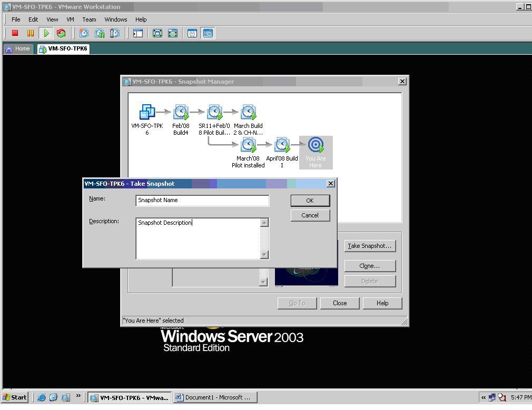Click the VM-SFO-TPK6 VMware taskbar button
This screenshot has width=532, height=410.
[x=129, y=397]
